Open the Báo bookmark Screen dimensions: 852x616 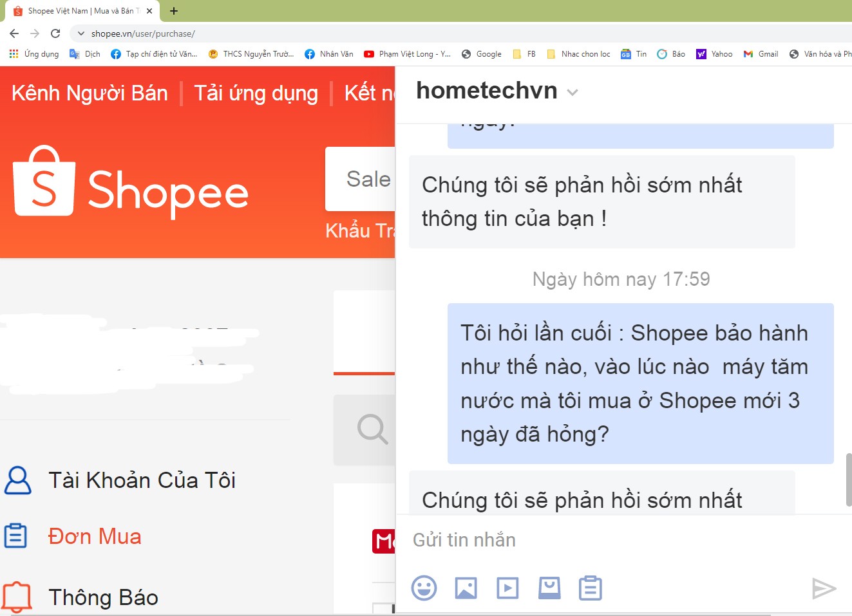coord(671,54)
